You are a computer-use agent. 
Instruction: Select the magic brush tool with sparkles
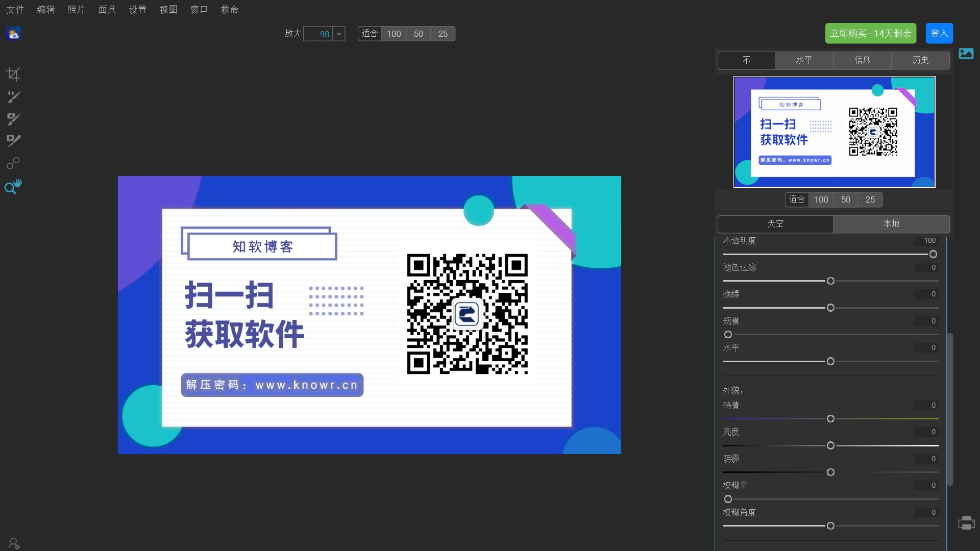pyautogui.click(x=13, y=97)
